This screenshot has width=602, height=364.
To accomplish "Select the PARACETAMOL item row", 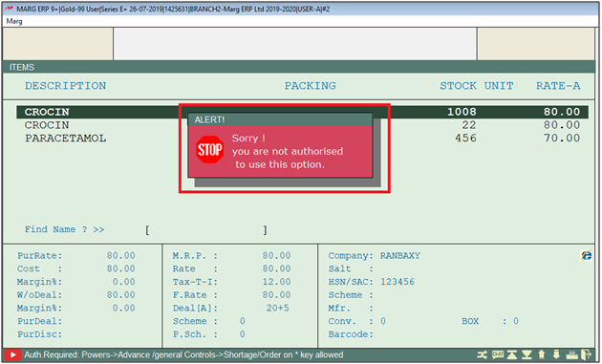I will point(302,139).
